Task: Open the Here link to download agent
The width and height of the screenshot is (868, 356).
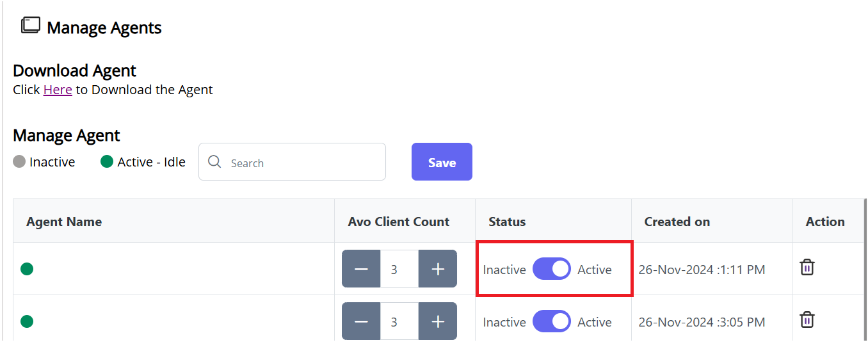Action: 58,90
